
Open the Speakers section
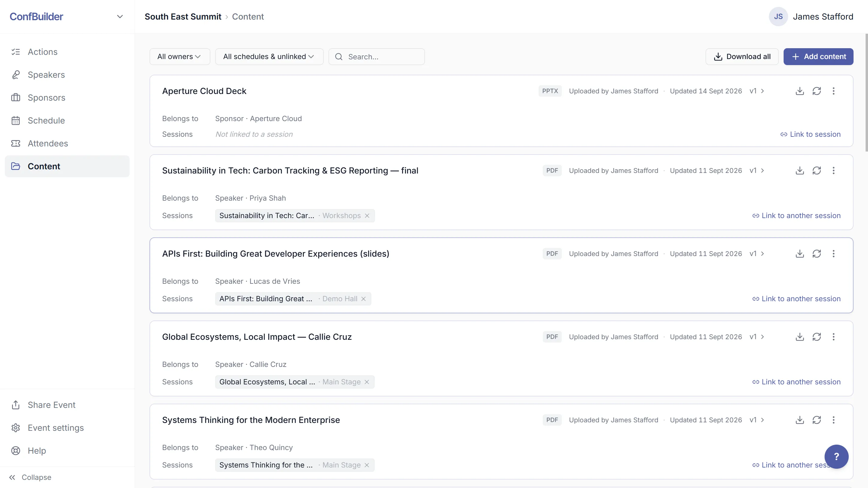tap(67, 75)
